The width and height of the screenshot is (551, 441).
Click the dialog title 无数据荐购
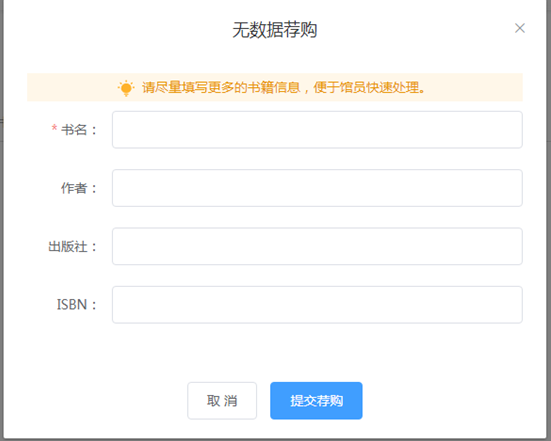point(275,30)
